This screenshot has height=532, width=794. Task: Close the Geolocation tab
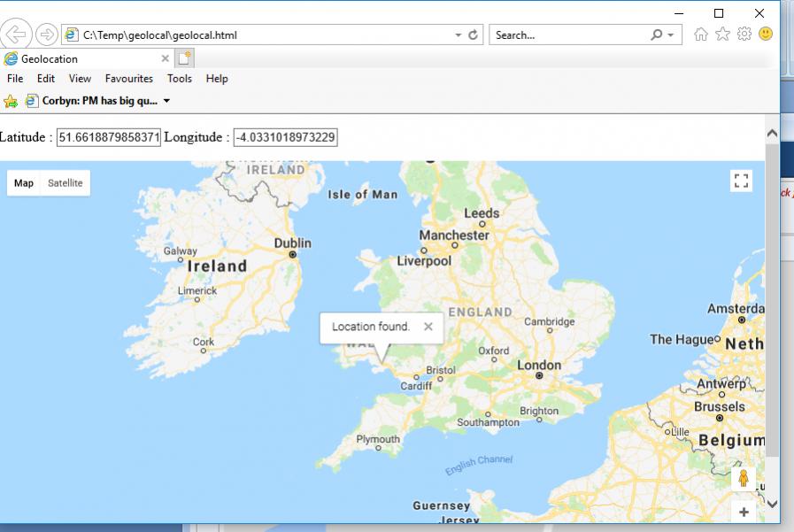coord(165,58)
